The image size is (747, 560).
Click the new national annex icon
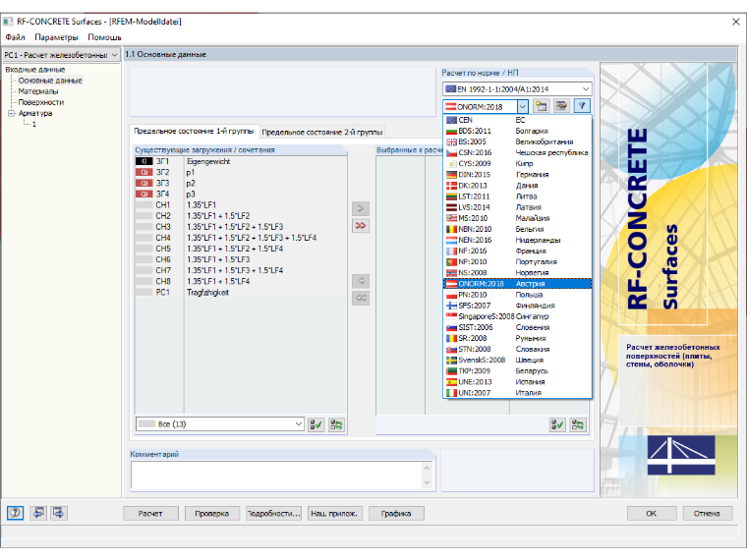pos(541,106)
